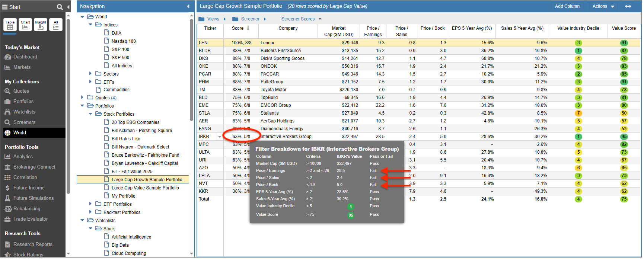Click Start sidebar scrollbar down arrow
Image resolution: width=644 pixels, height=259 pixels.
pyautogui.click(x=68, y=254)
